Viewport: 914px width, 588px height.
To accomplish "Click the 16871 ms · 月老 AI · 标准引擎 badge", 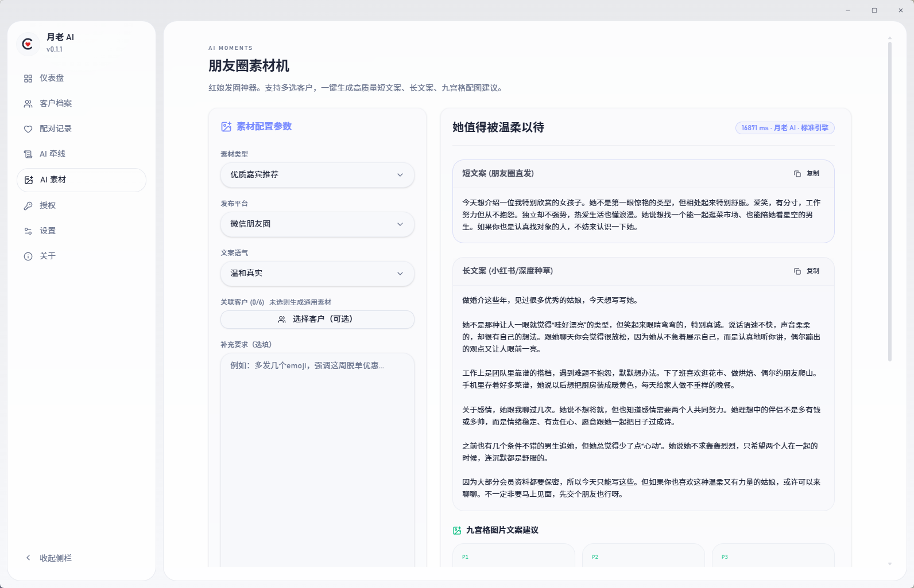I will [785, 128].
